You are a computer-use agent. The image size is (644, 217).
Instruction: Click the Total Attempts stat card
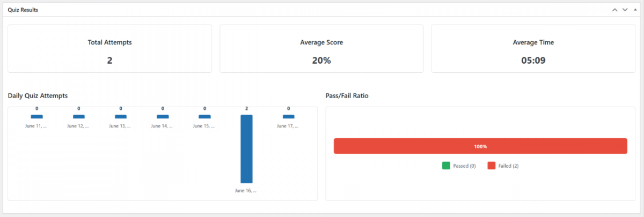109,49
